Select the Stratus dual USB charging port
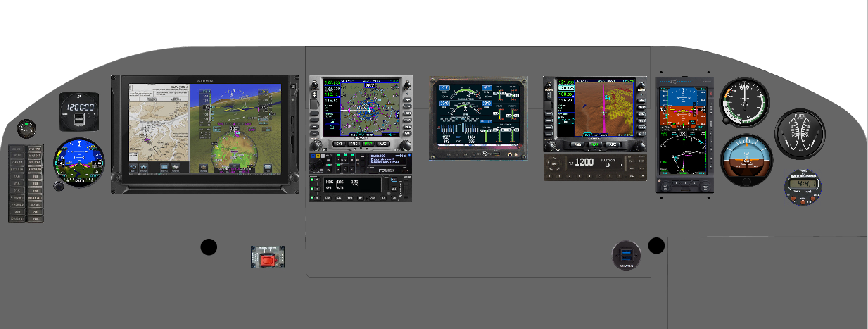Viewport: 868px width, 329px height. coord(626,255)
